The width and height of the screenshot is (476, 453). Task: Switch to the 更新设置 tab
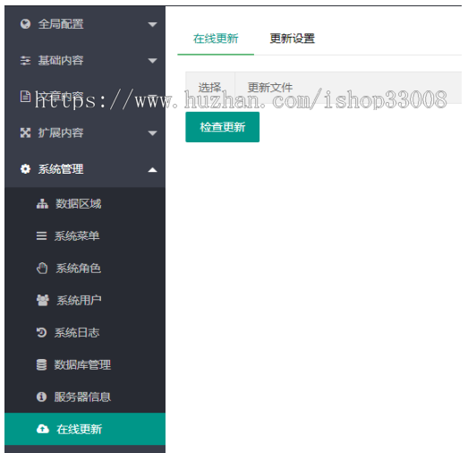click(292, 38)
